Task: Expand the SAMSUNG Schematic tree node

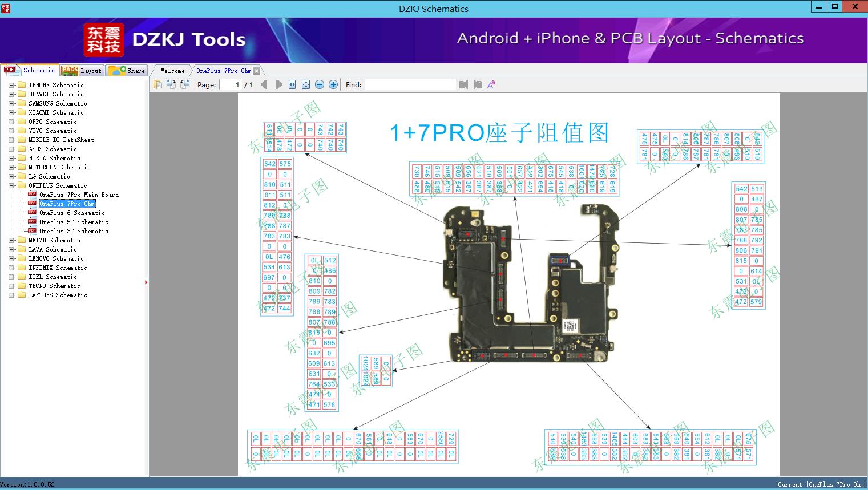Action: (x=11, y=103)
